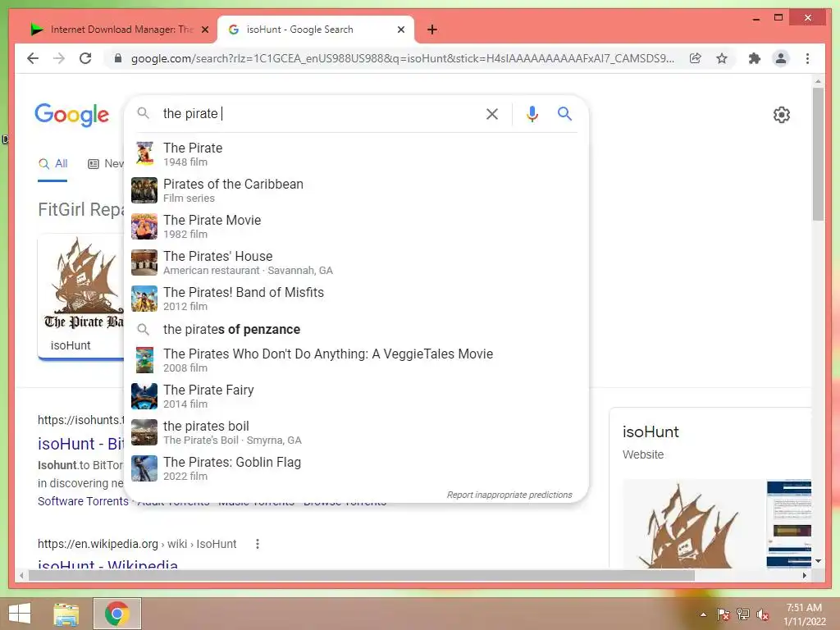Open File Explorer from the taskbar
This screenshot has height=630, width=840.
pyautogui.click(x=66, y=614)
